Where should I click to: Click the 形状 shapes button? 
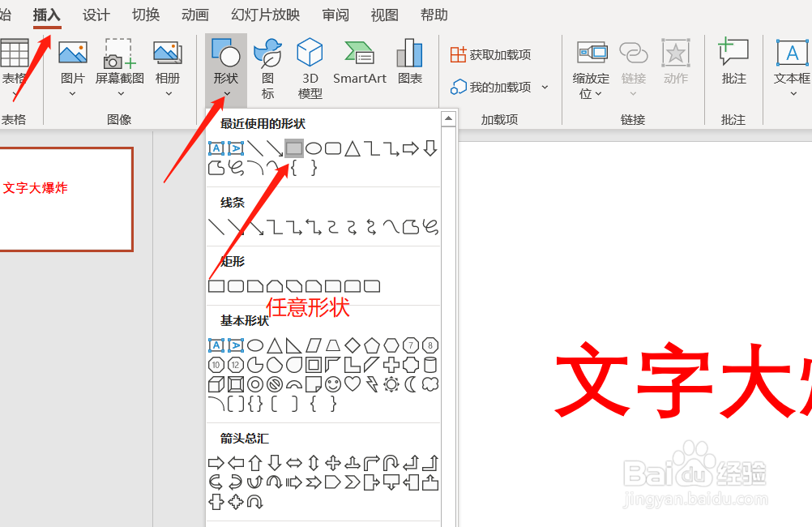[226, 70]
